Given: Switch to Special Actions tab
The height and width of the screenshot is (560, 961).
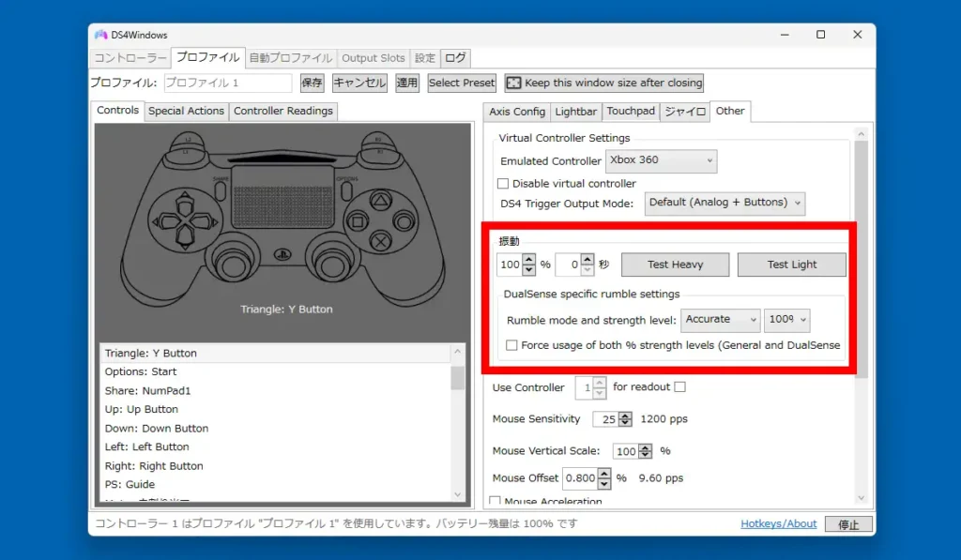Looking at the screenshot, I should tap(187, 111).
